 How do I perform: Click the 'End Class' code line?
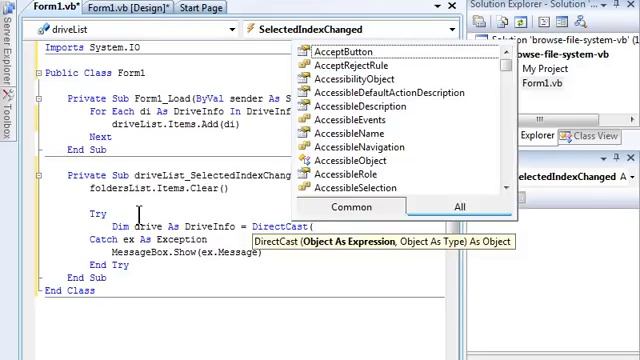tap(70, 291)
